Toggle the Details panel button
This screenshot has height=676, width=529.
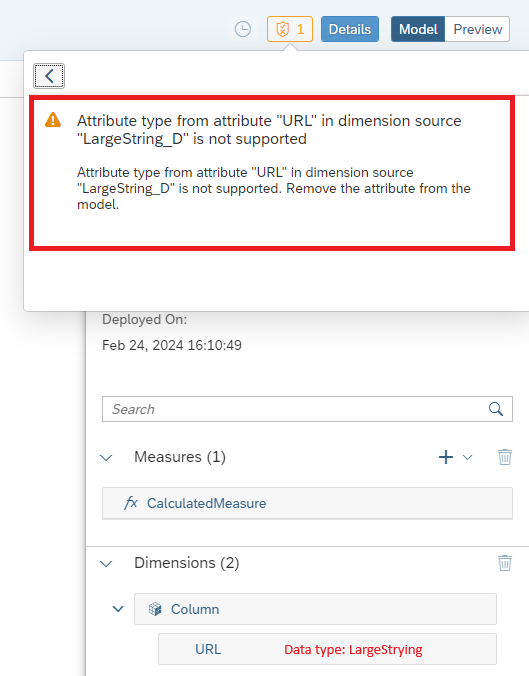click(350, 29)
